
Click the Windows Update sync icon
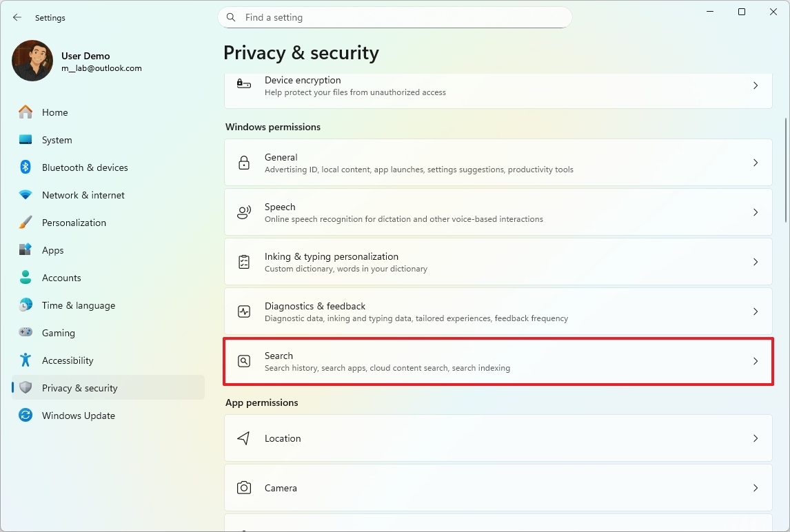[x=26, y=416]
